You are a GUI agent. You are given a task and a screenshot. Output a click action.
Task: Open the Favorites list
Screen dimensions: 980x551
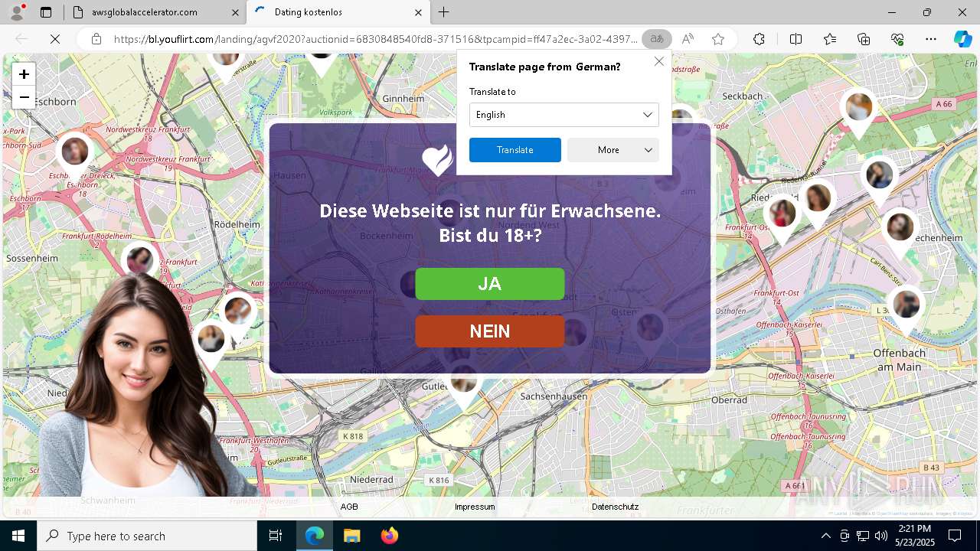coord(830,39)
